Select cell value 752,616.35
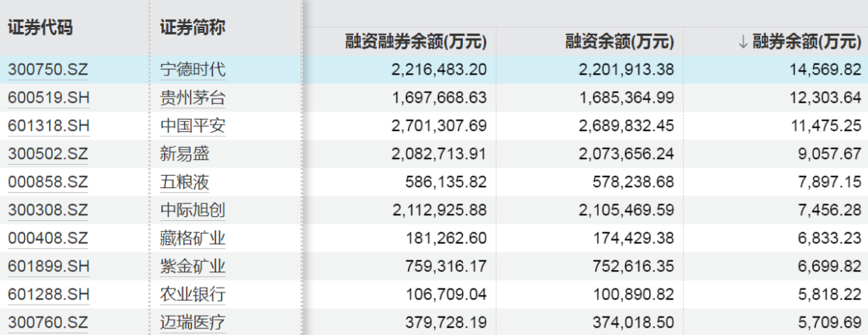The width and height of the screenshot is (868, 335). tap(633, 267)
